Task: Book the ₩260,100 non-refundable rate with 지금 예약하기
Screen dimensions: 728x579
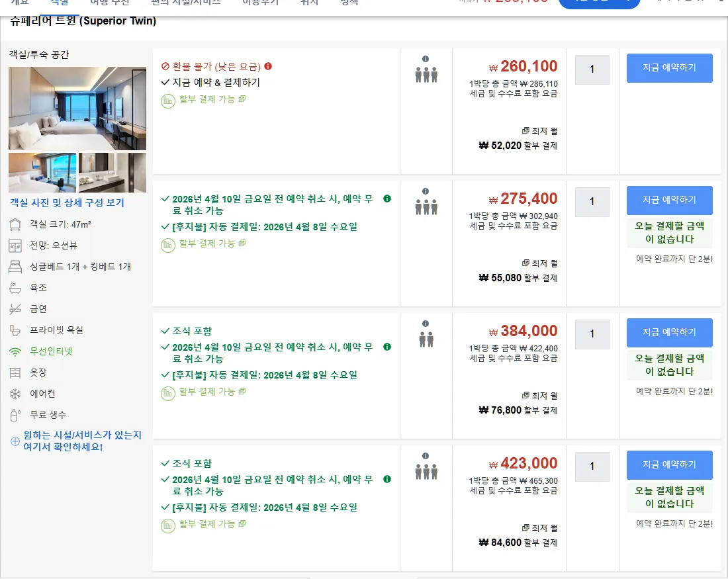Action: (670, 67)
